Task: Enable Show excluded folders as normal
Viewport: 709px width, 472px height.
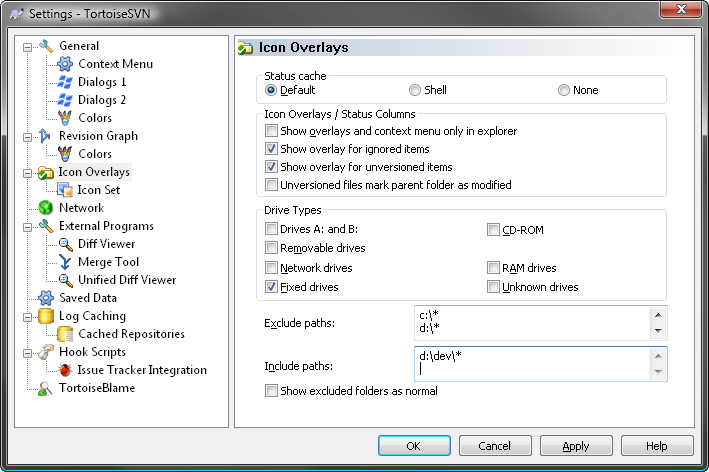Action: pyautogui.click(x=271, y=391)
